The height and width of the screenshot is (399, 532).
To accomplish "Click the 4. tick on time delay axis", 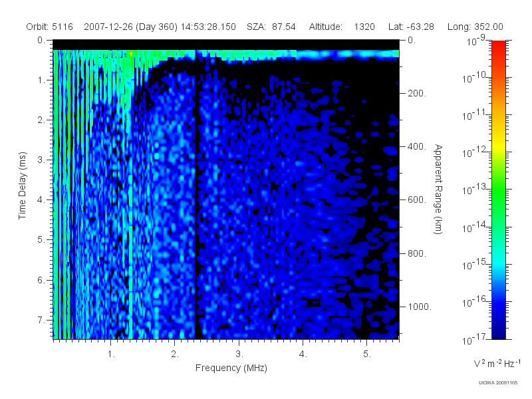I will point(41,200).
